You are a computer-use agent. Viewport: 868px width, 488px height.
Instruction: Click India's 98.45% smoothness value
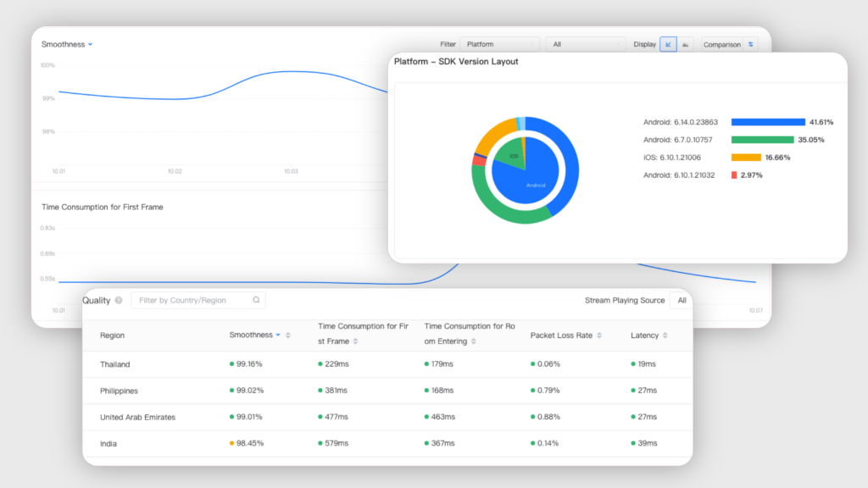[x=250, y=443]
